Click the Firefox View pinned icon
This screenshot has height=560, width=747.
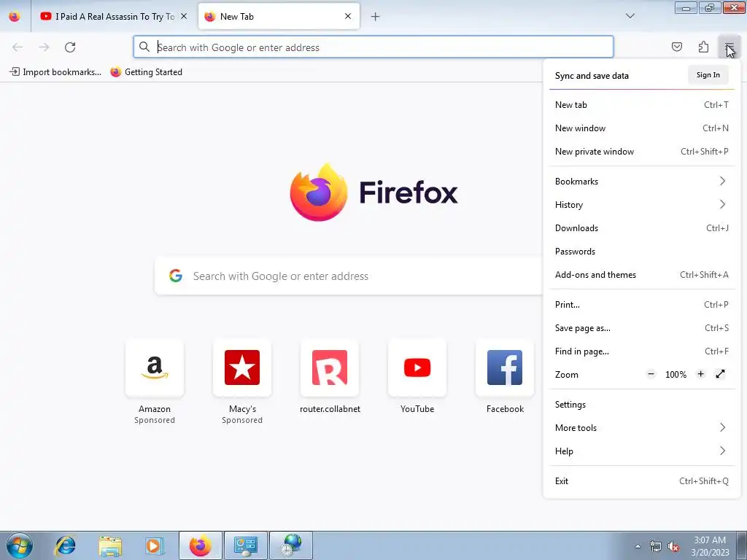click(15, 17)
